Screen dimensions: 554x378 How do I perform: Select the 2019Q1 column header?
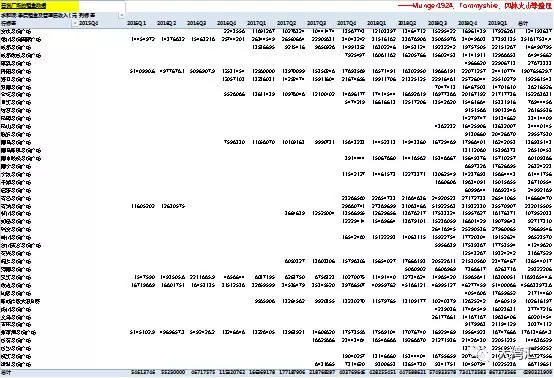click(497, 23)
